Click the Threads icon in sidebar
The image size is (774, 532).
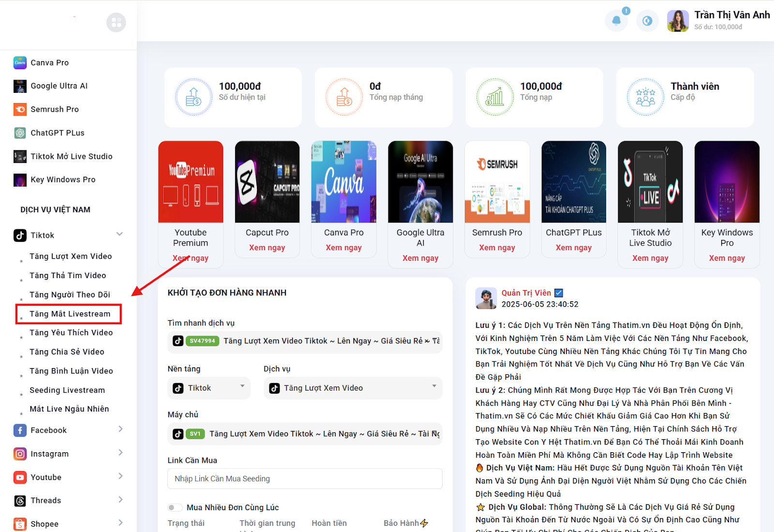[20, 501]
